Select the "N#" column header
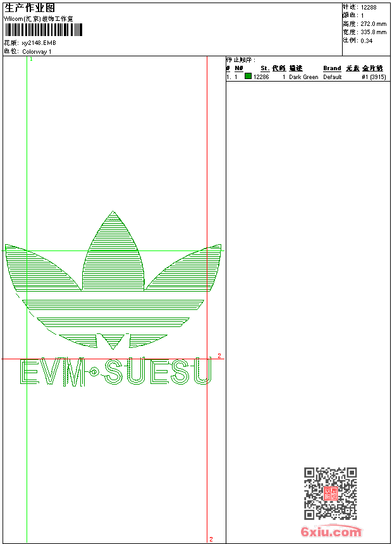 238,68
